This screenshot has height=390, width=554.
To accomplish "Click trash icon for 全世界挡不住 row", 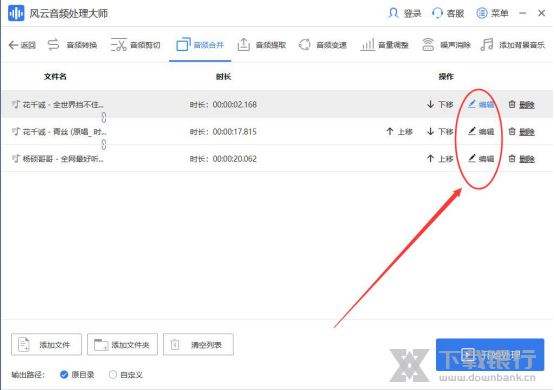I will [512, 104].
